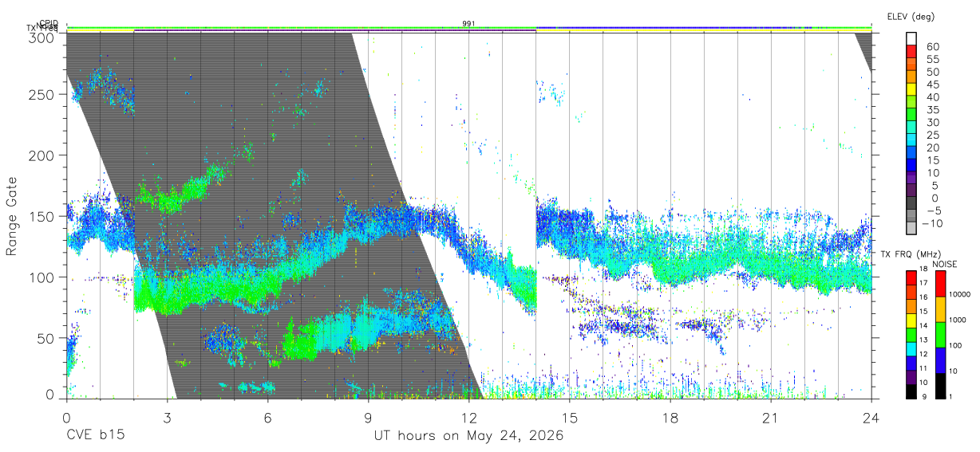
Task: Click the '9' tick on the UT hours axis
Action: pyautogui.click(x=368, y=417)
